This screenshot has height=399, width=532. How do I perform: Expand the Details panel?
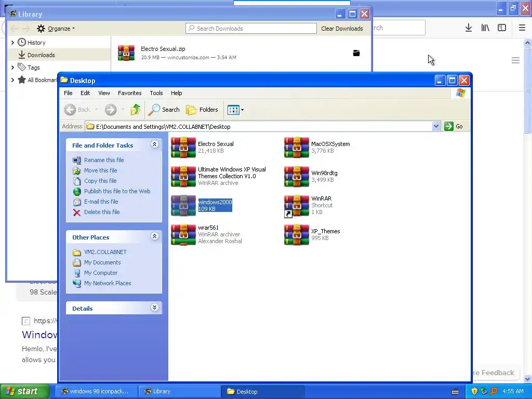154,308
